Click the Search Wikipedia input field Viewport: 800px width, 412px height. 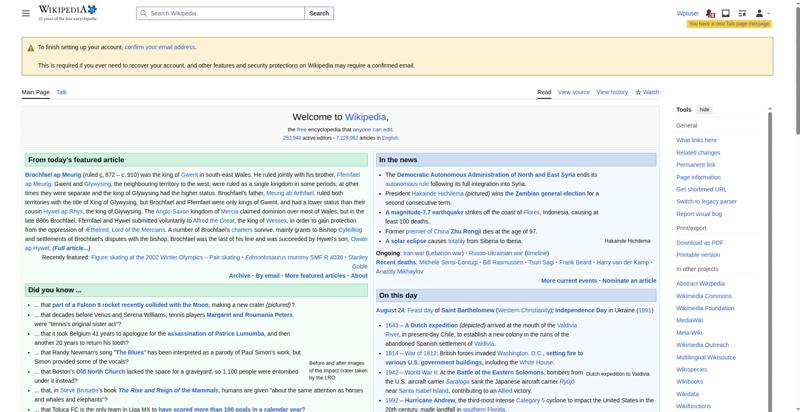pyautogui.click(x=220, y=13)
